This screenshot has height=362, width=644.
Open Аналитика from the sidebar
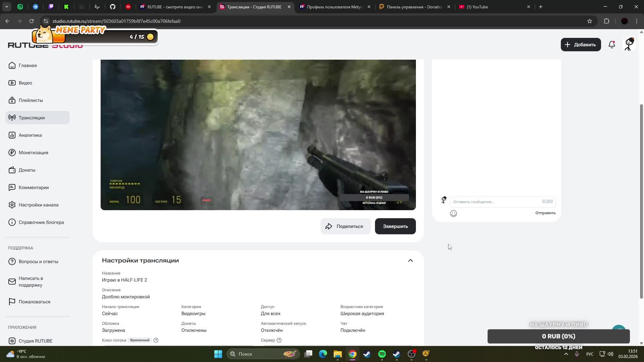pos(30,135)
